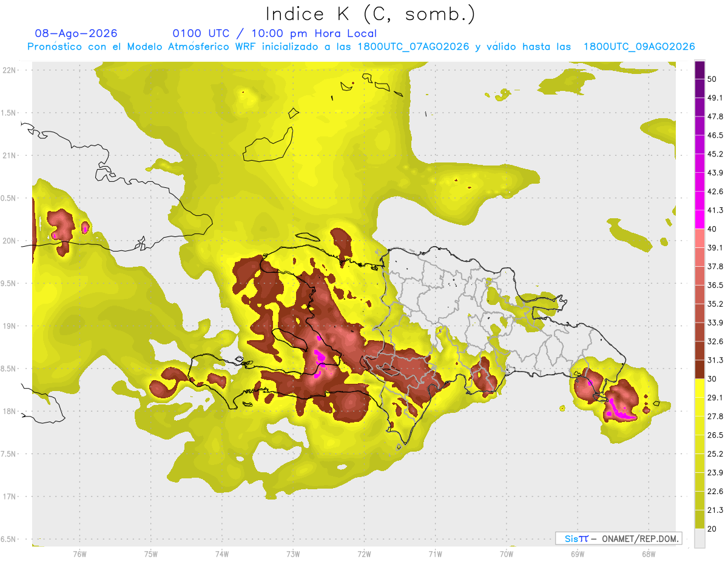Image resolution: width=728 pixels, height=562 pixels.
Task: Click the colorbar value "33.9"
Action: 715,323
